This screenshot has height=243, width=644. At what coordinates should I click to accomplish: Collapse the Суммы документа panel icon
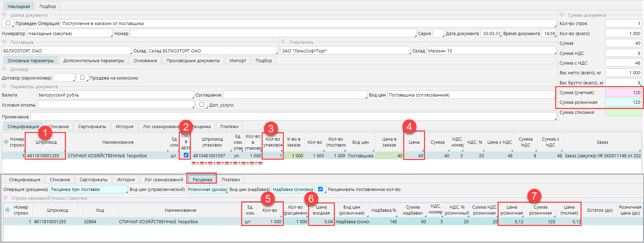562,15
